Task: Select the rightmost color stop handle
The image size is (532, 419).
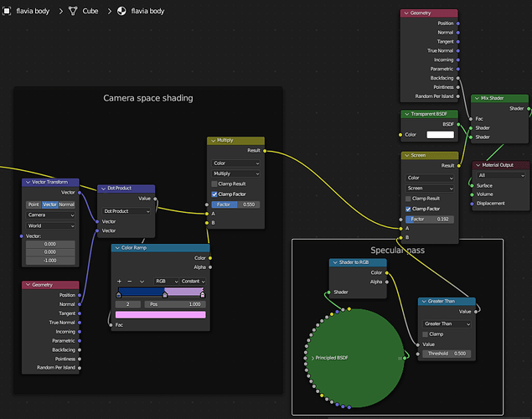Action: [203, 294]
